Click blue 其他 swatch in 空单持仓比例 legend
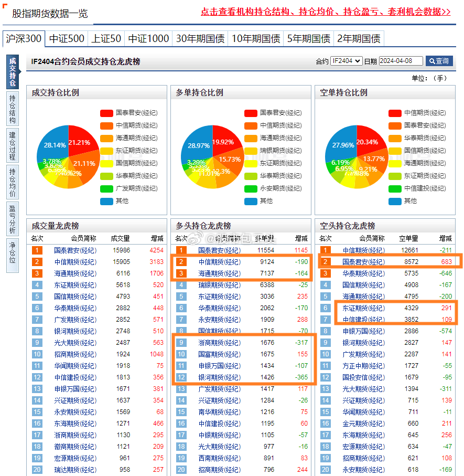The width and height of the screenshot is (464, 476). pos(395,201)
